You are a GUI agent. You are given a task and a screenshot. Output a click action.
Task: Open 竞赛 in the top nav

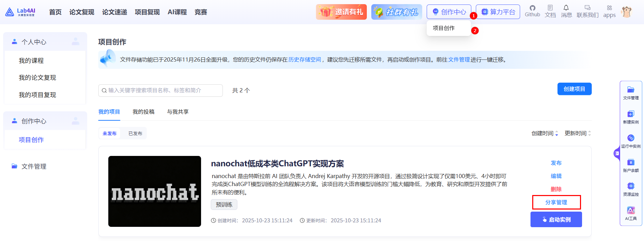pos(201,12)
